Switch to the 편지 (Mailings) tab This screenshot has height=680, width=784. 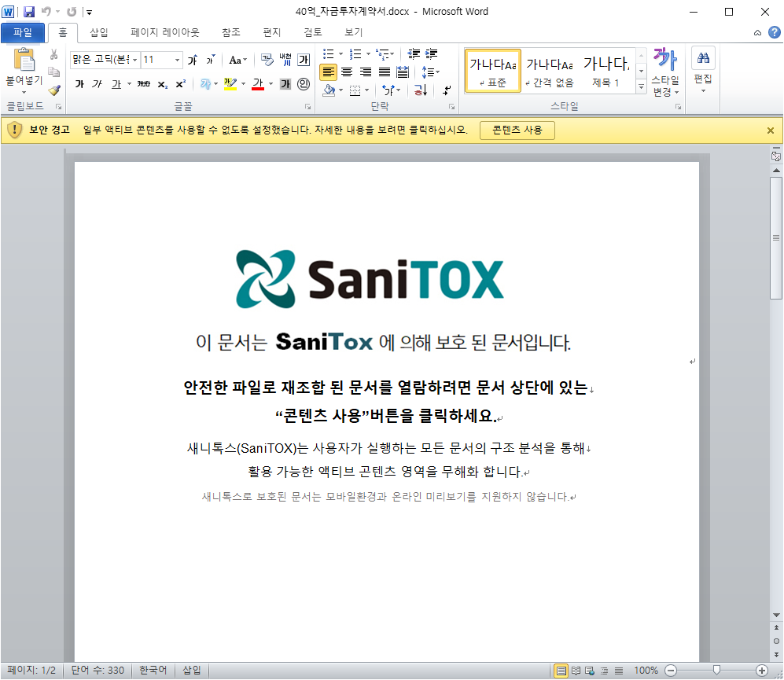point(272,32)
